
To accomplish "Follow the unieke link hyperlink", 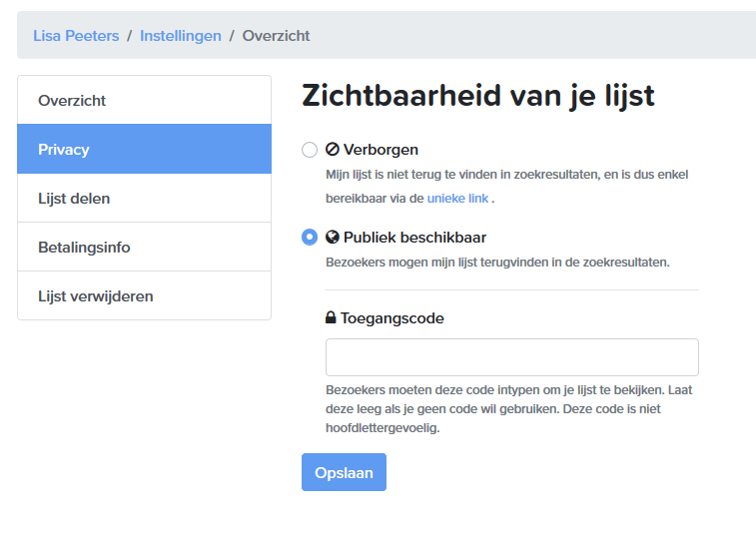I will (x=457, y=198).
